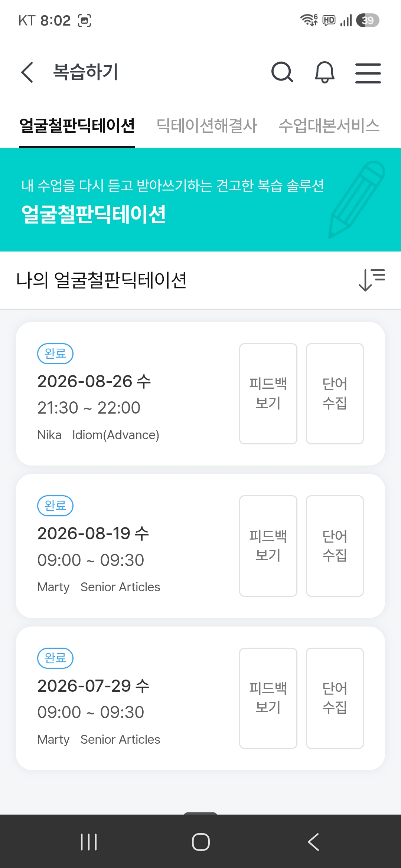Tap the 완료 badge on Nika's class
Screen dimensions: 401x868
(x=55, y=354)
